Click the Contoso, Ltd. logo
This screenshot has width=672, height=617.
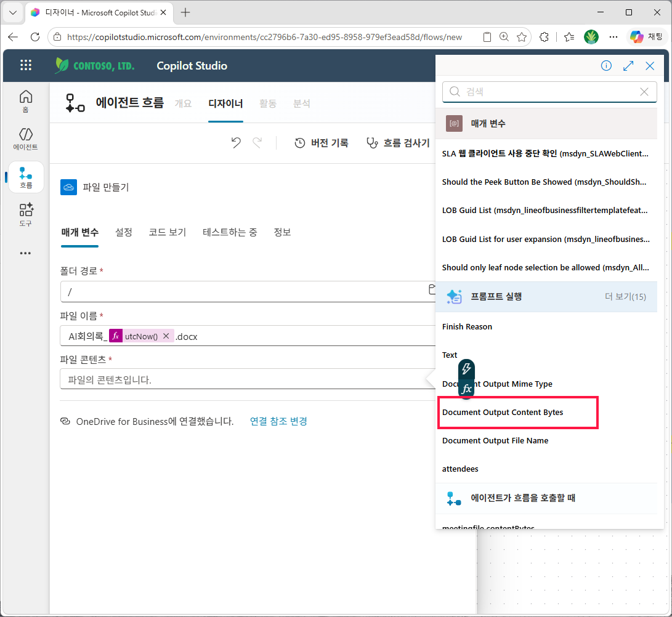(x=95, y=65)
